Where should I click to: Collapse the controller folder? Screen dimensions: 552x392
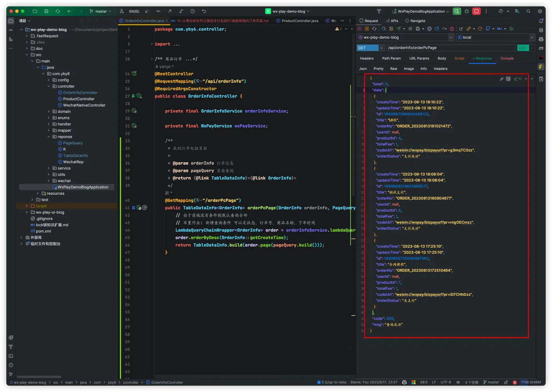click(49, 86)
